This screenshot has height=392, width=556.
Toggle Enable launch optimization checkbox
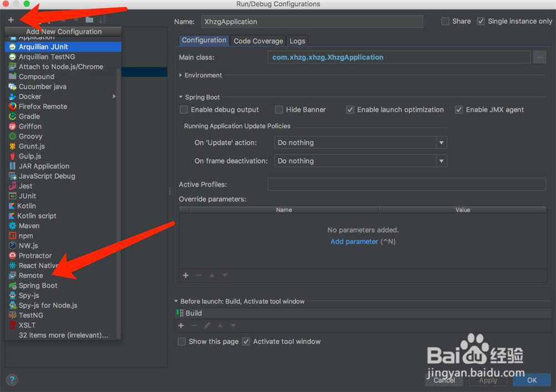(x=350, y=110)
